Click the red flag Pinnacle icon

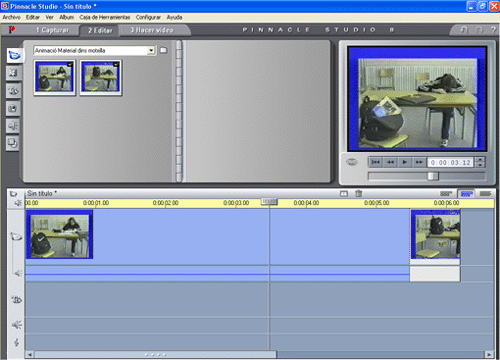coord(12,30)
